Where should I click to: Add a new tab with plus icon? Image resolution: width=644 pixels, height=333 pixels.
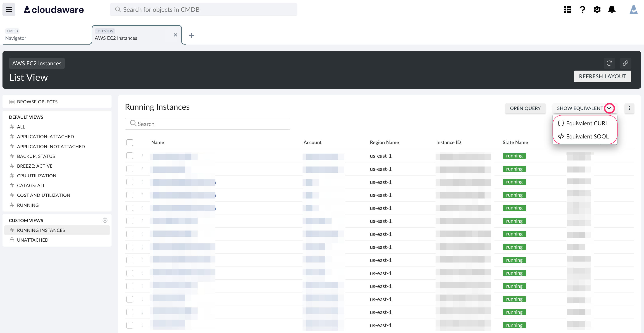[x=191, y=36]
